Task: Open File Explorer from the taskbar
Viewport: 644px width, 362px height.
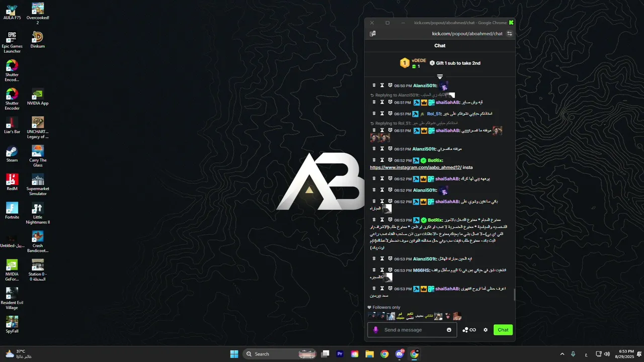Action: (x=370, y=354)
